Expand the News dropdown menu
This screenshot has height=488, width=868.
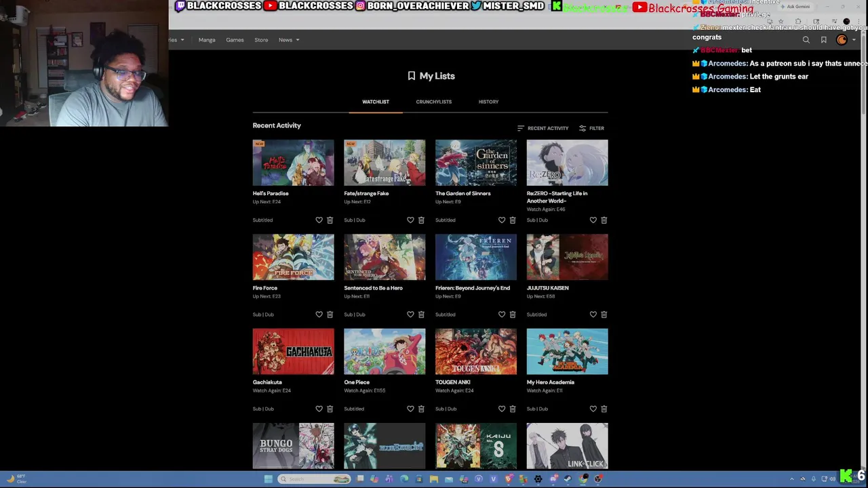289,40
